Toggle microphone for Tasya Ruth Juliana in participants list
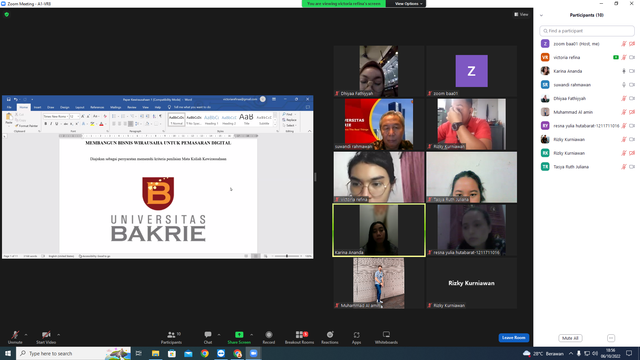 (x=624, y=167)
